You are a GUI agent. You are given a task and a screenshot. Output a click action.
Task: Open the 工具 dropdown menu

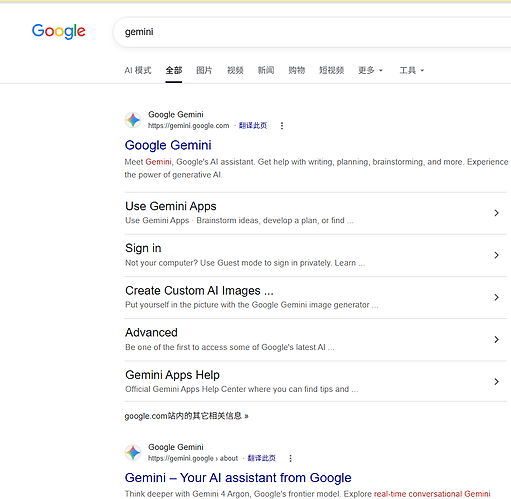click(x=412, y=70)
